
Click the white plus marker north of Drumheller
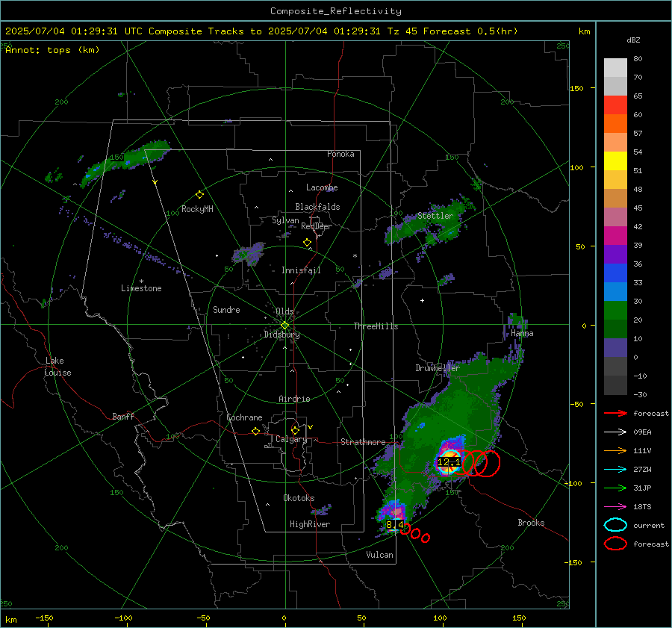[x=422, y=300]
